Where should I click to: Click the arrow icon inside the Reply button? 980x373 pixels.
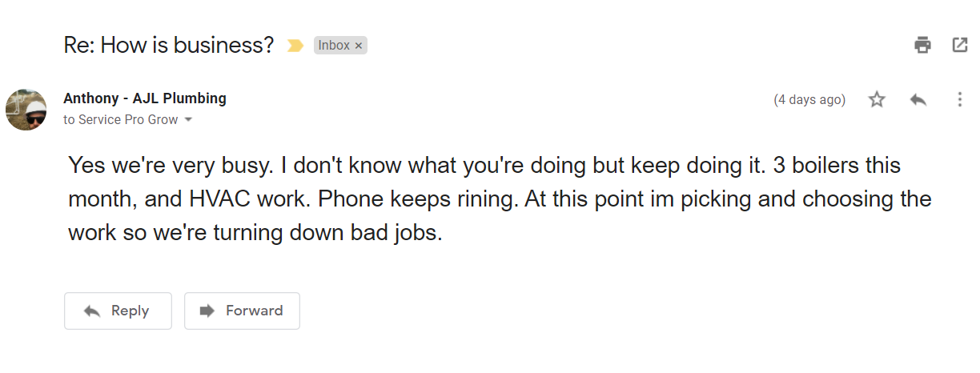point(91,311)
